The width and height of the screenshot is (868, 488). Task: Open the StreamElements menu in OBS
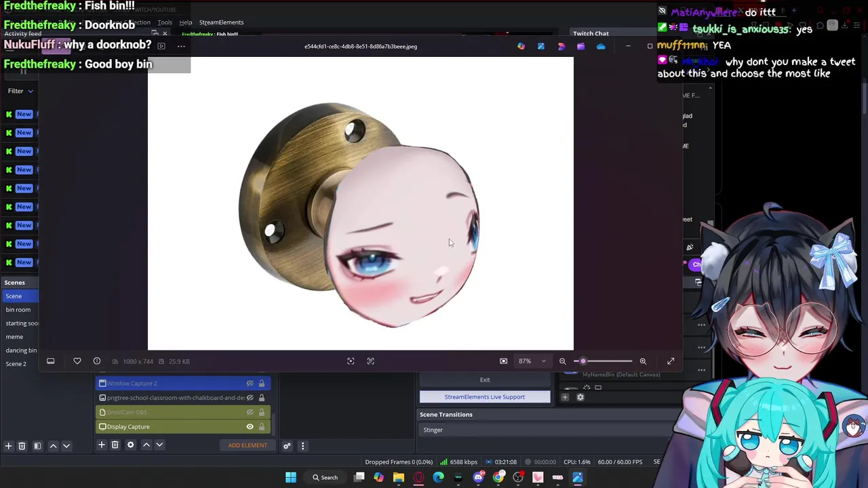(221, 22)
